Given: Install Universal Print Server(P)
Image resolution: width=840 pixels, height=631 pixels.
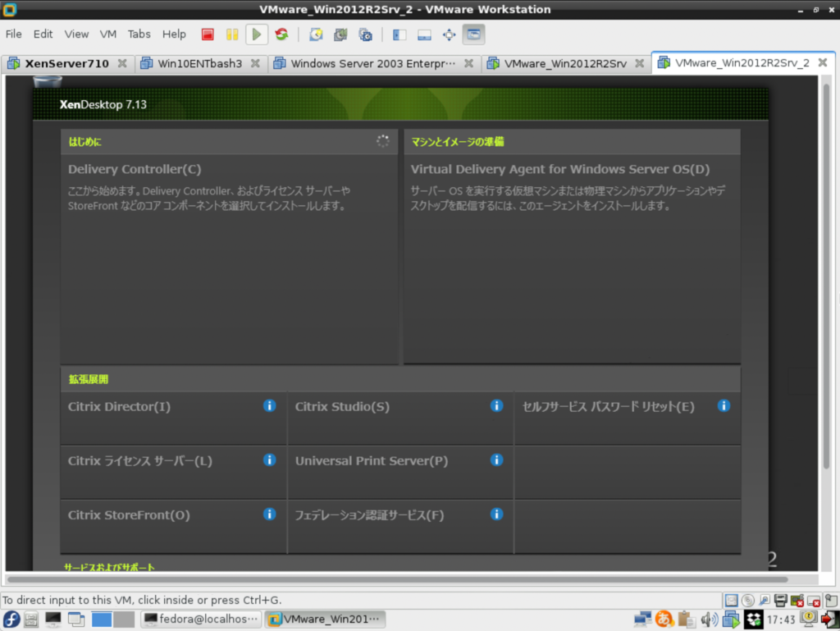Looking at the screenshot, I should coord(372,460).
